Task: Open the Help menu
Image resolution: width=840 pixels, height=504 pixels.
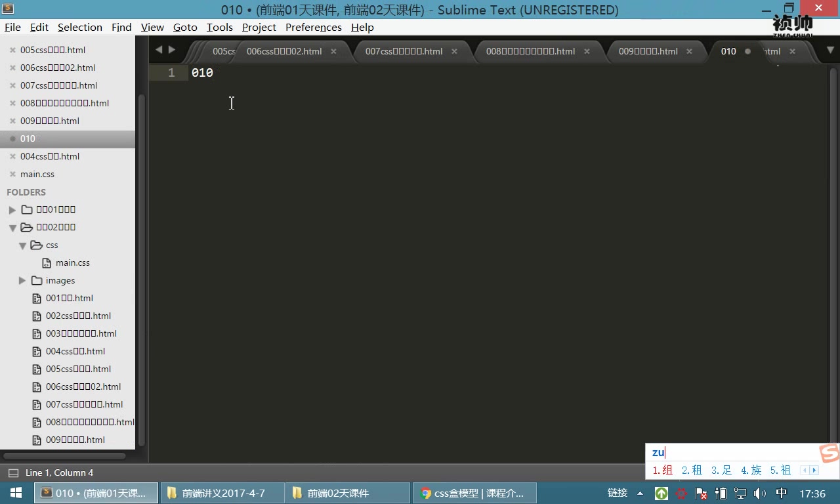Action: [362, 27]
